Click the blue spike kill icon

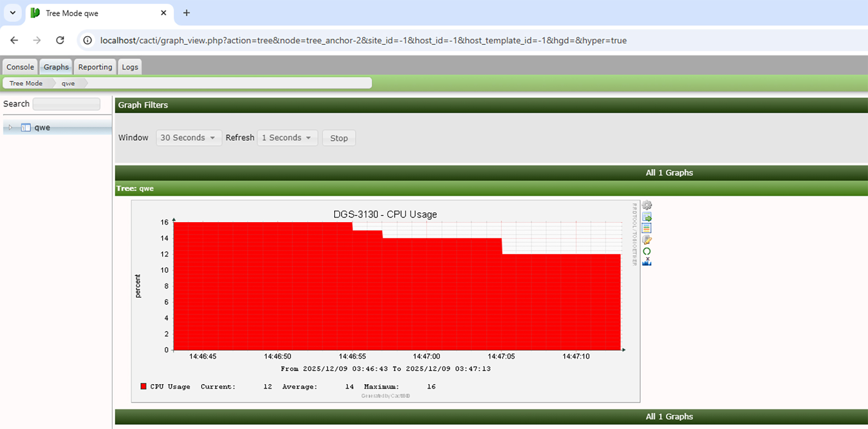[647, 261]
